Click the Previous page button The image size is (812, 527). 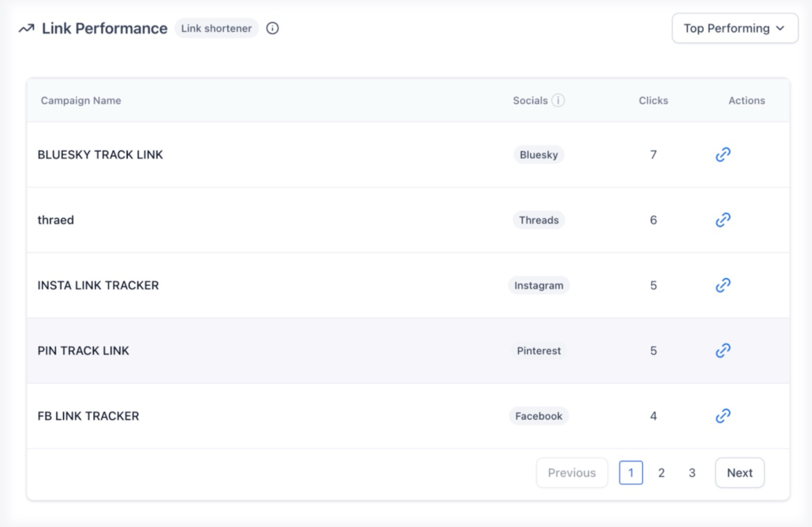[571, 473]
